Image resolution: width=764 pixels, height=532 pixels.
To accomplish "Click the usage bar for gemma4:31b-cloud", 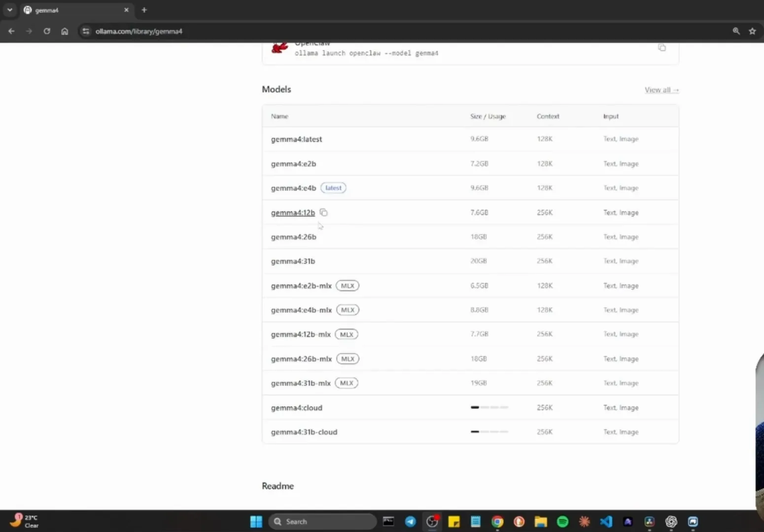I will pyautogui.click(x=489, y=432).
